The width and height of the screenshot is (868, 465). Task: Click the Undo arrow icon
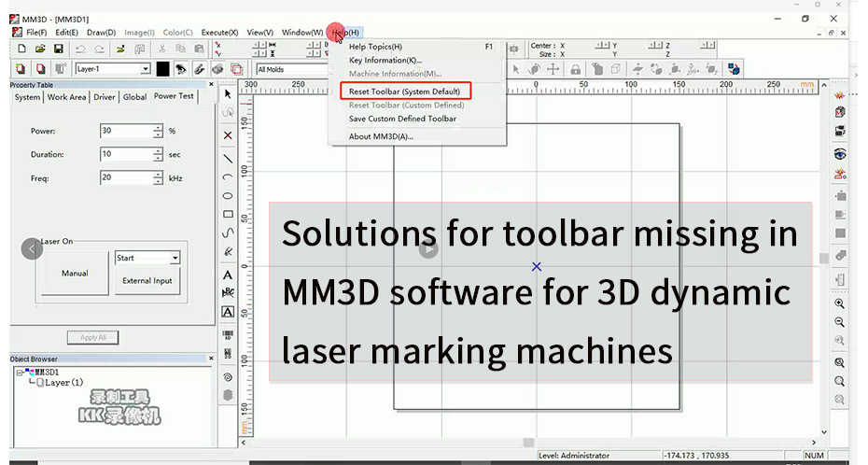tap(80, 49)
